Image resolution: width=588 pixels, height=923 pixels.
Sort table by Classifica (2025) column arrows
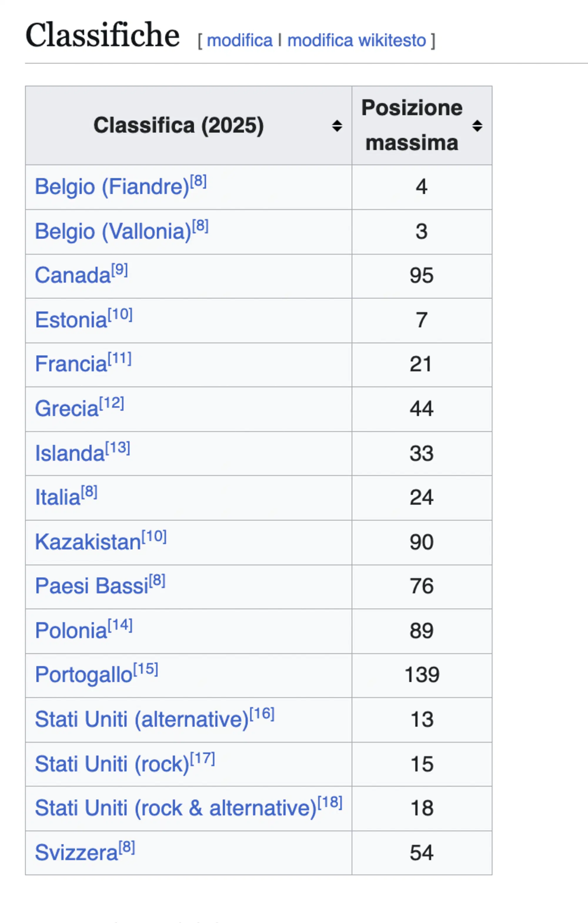point(337,126)
